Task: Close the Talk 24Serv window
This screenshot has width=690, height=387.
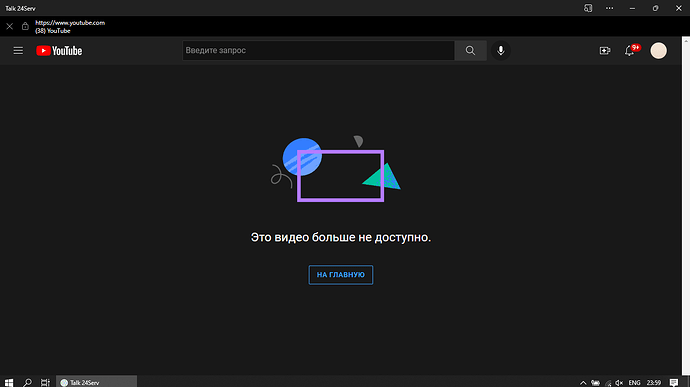Action: click(679, 8)
